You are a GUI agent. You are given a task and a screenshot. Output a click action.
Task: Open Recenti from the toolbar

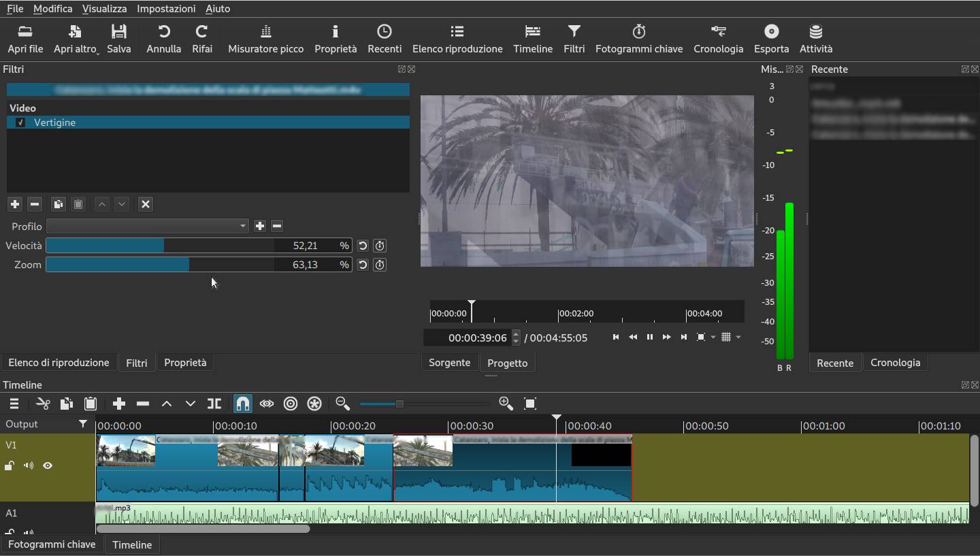pos(385,39)
